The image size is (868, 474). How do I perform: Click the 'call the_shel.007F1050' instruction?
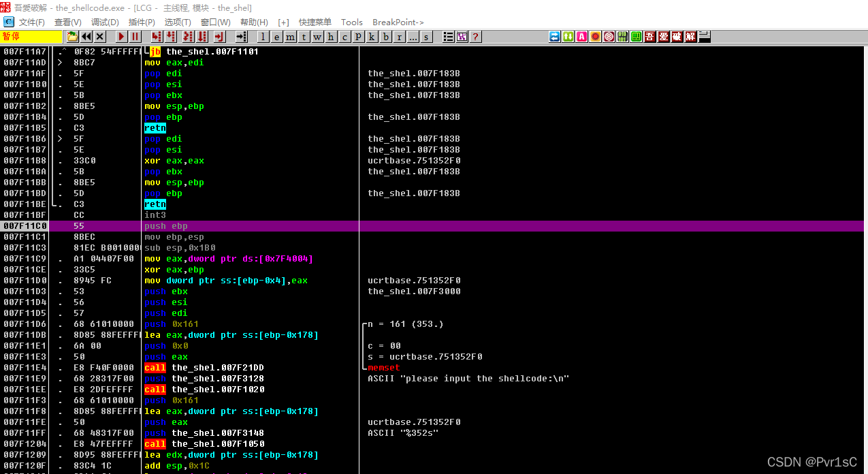pyautogui.click(x=204, y=444)
